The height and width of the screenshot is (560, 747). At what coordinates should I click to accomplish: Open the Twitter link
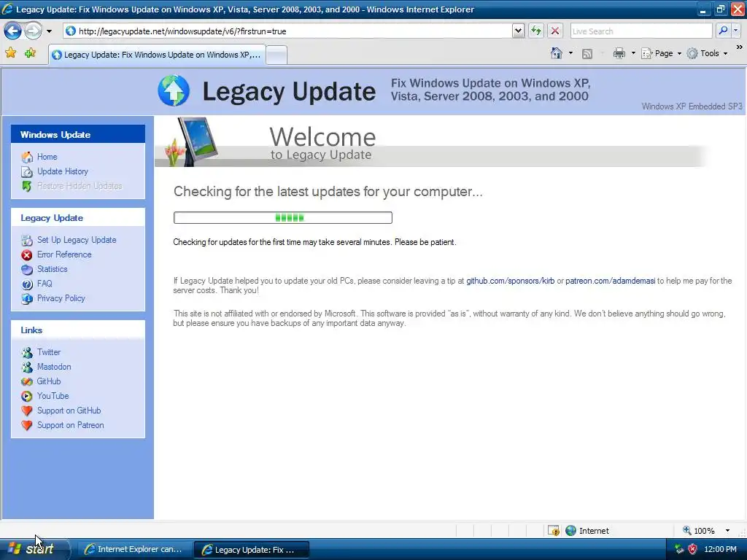49,352
